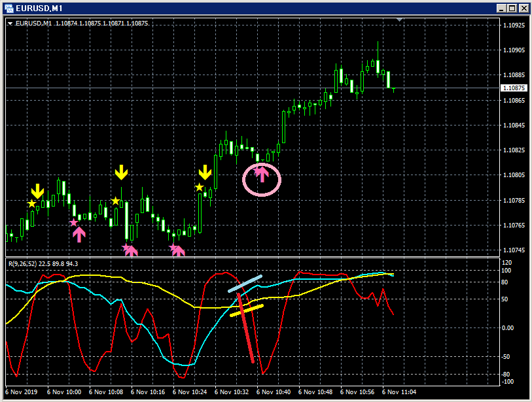Click the OHLC values 1.10874 1.10875 1.10871 1.10875
The width and height of the screenshot is (532, 402).
point(102,24)
